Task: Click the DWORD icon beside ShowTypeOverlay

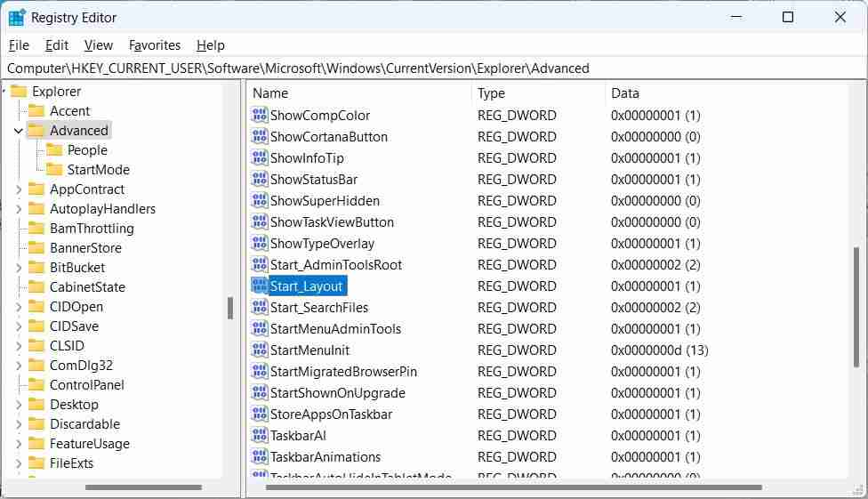Action: point(260,243)
